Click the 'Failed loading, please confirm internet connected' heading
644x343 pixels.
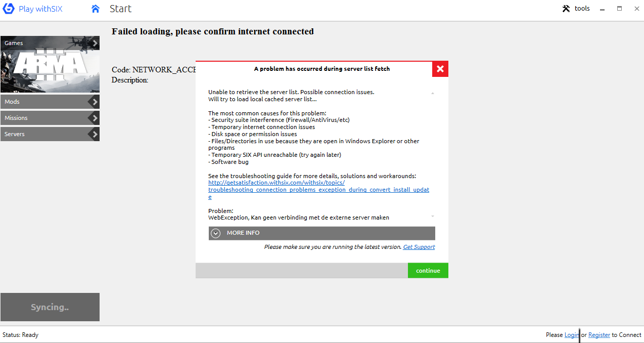point(213,31)
